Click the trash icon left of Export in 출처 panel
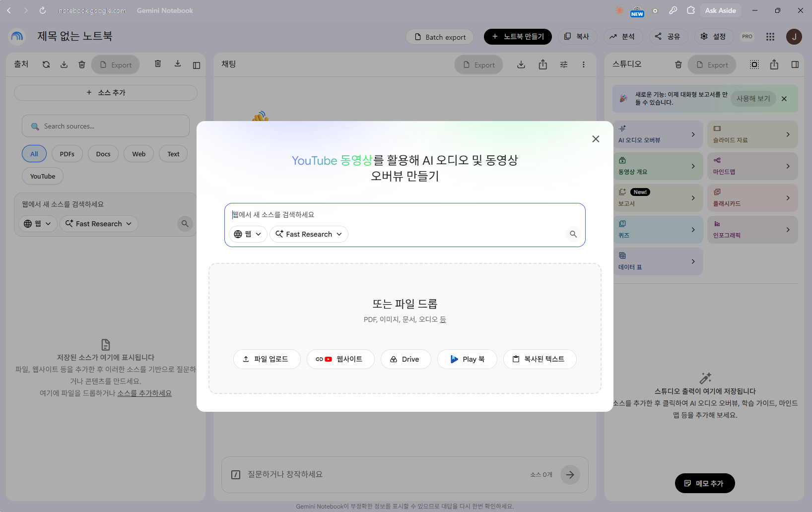The height and width of the screenshot is (512, 812). tap(82, 64)
